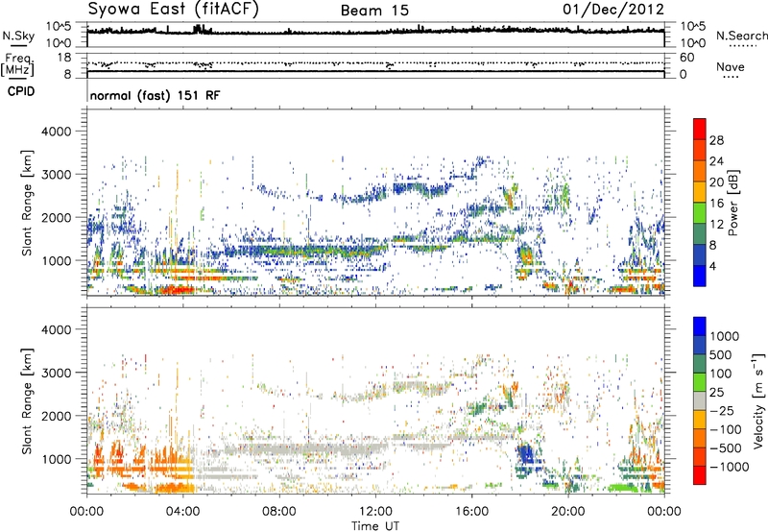Click the 'N.Search' legend label
This screenshot has height=532, width=768.
[741, 36]
